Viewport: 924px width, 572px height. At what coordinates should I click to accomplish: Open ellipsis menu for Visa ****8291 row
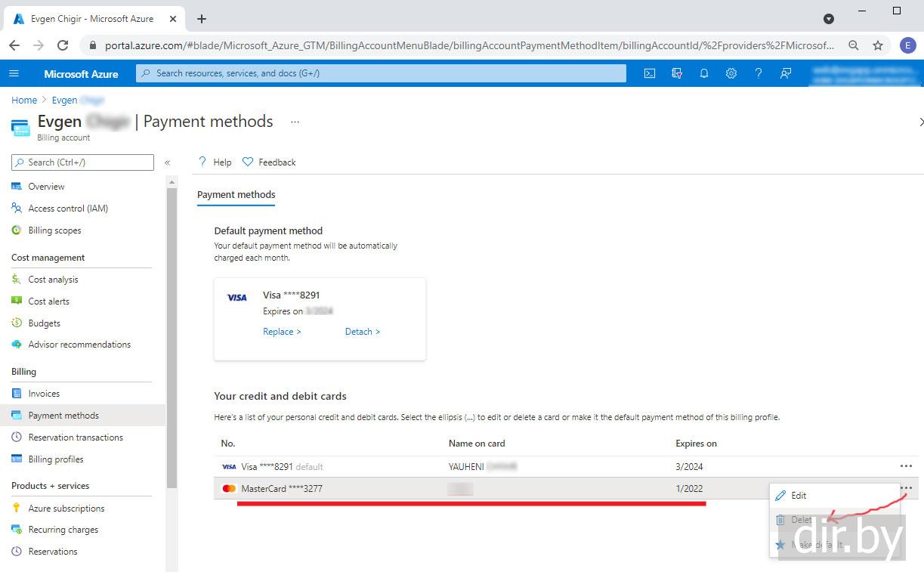(906, 466)
